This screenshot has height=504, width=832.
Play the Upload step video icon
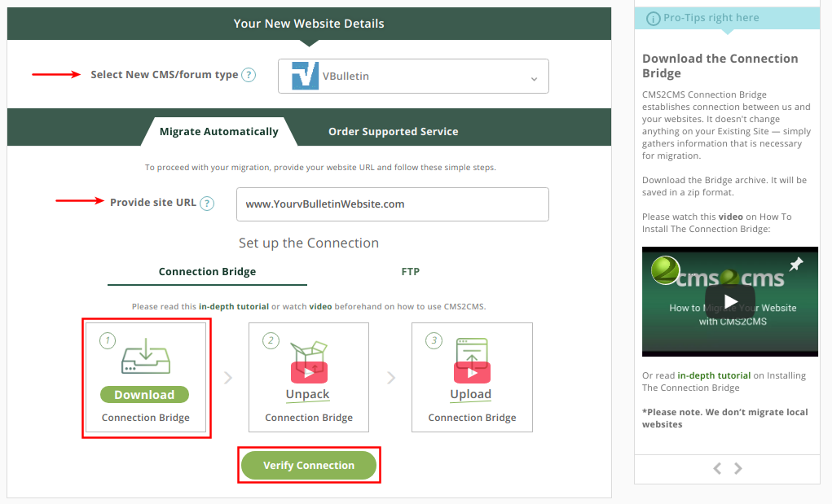click(472, 372)
